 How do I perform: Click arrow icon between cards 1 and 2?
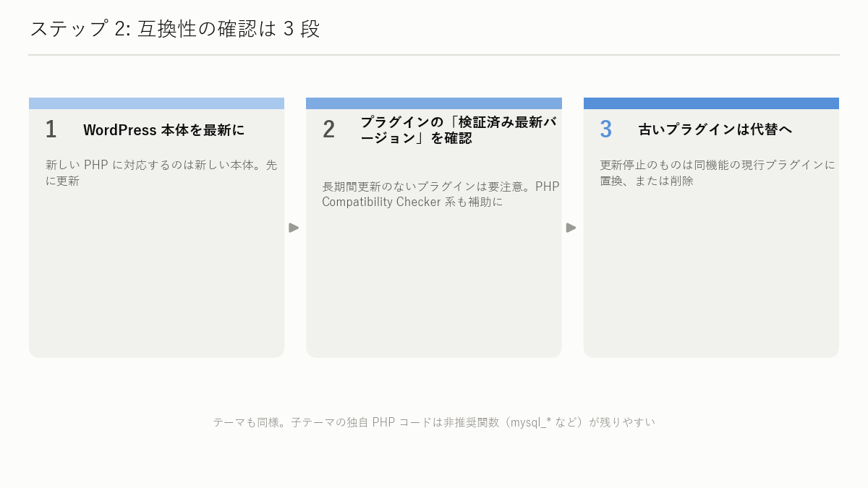coord(294,228)
